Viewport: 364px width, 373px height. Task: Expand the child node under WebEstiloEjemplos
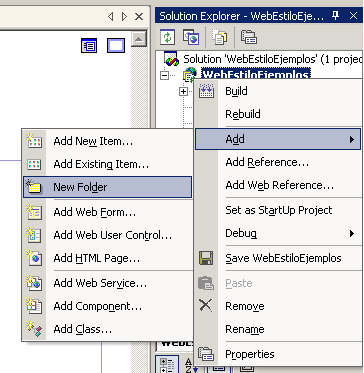pos(183,91)
